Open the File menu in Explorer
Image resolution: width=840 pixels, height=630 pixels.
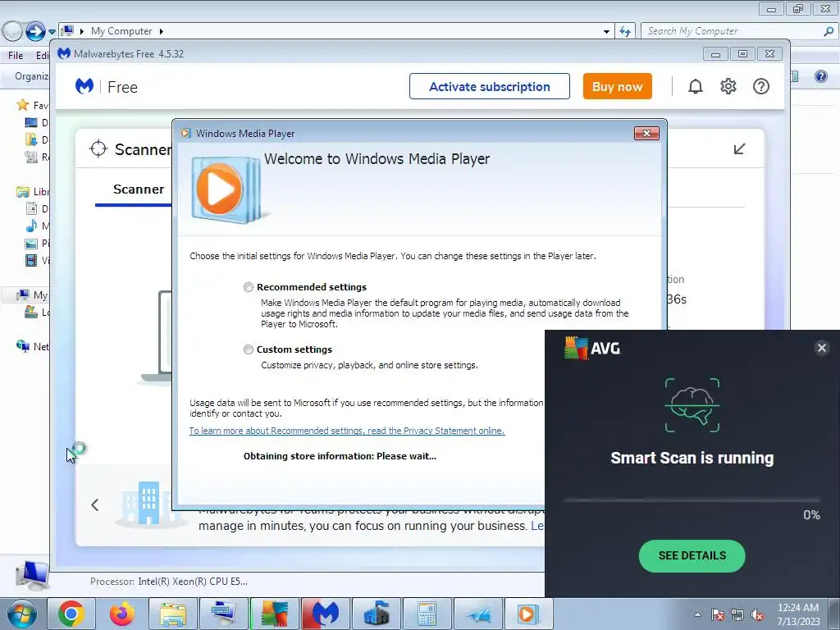click(16, 55)
